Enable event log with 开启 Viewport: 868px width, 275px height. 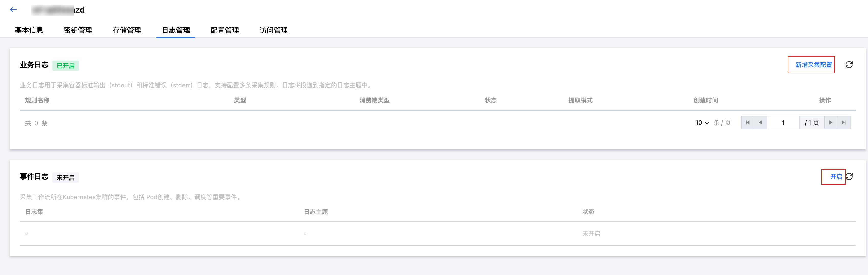pyautogui.click(x=836, y=177)
